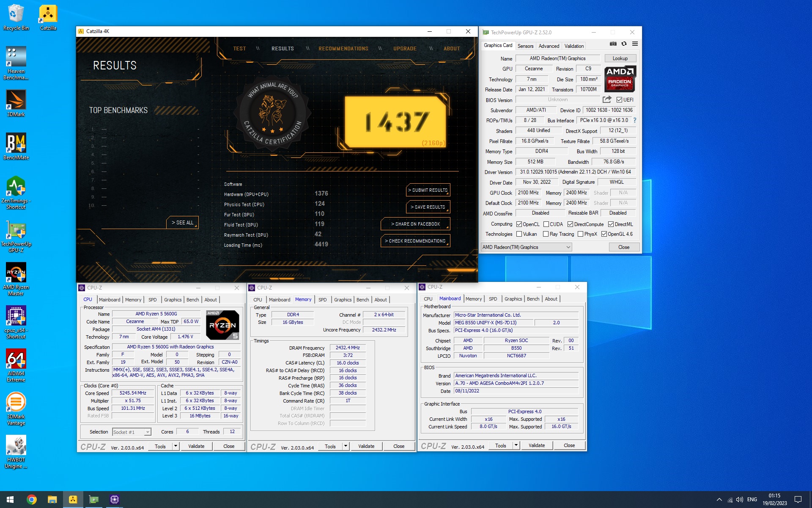Click the 1437 score display
The width and height of the screenshot is (812, 508).
coord(396,121)
